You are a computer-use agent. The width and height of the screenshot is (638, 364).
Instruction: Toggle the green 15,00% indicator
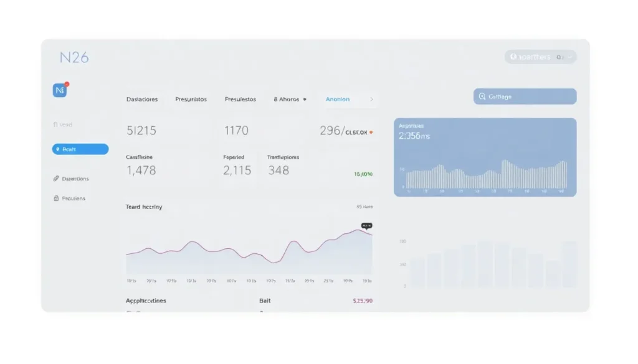(362, 174)
